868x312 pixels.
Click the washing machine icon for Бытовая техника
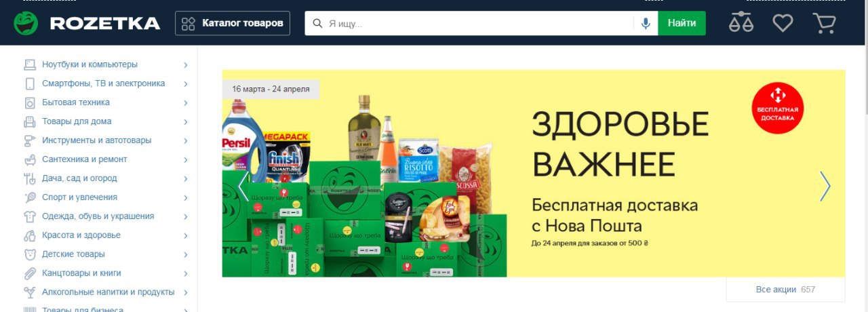30,102
